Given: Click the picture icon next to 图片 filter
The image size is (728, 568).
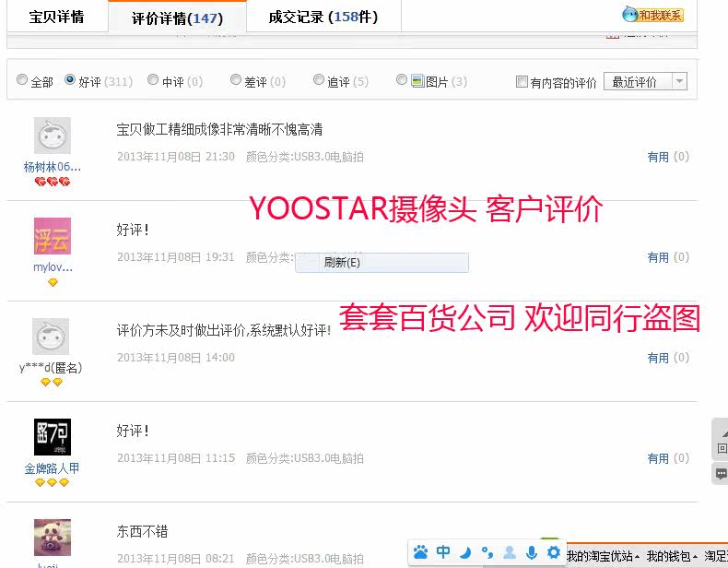Looking at the screenshot, I should click(x=417, y=81).
